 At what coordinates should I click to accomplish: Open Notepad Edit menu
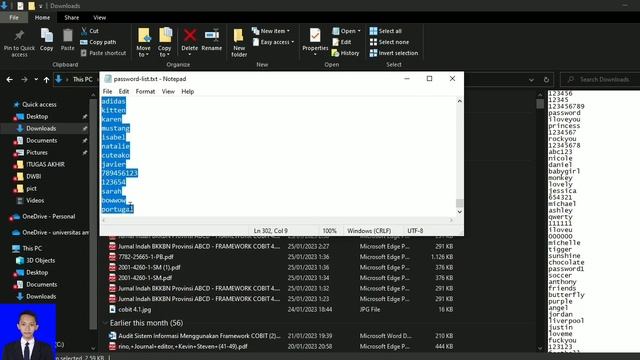124,91
